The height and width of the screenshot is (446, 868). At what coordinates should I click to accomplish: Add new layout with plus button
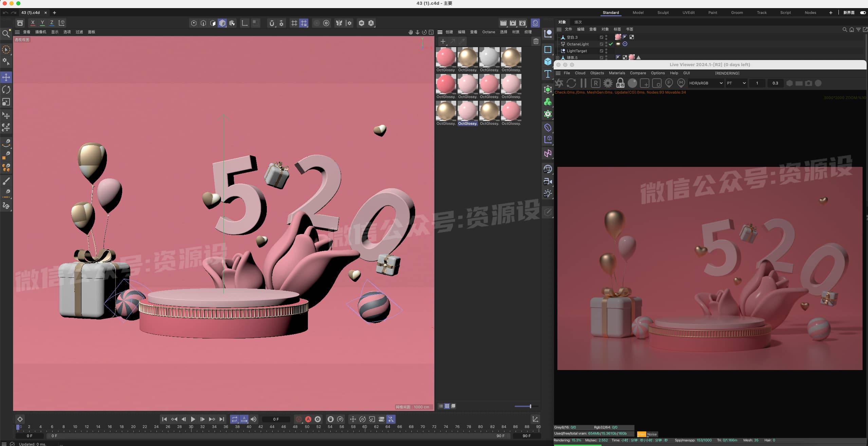point(831,13)
